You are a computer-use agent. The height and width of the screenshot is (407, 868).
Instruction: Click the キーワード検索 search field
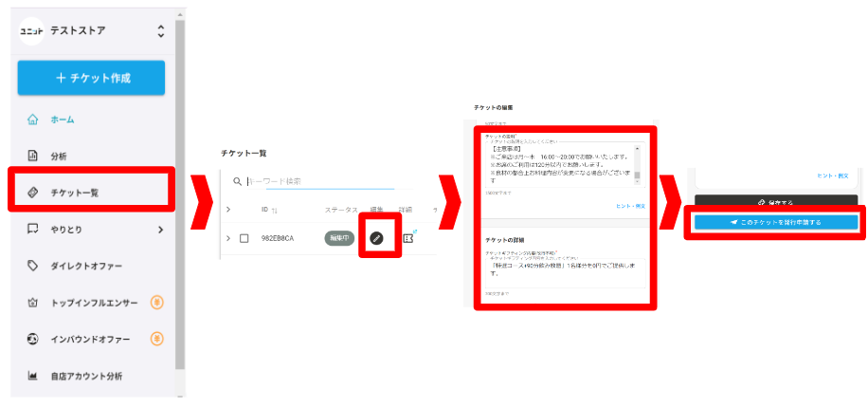pos(303,180)
